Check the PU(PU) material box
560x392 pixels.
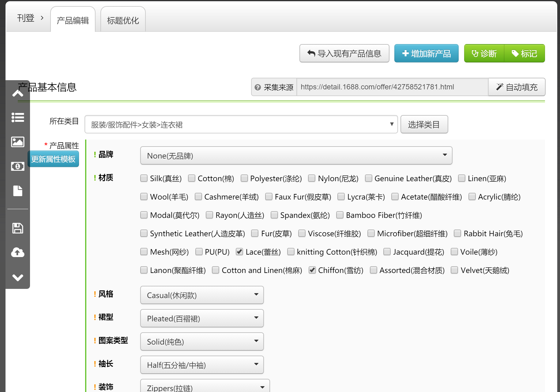199,252
